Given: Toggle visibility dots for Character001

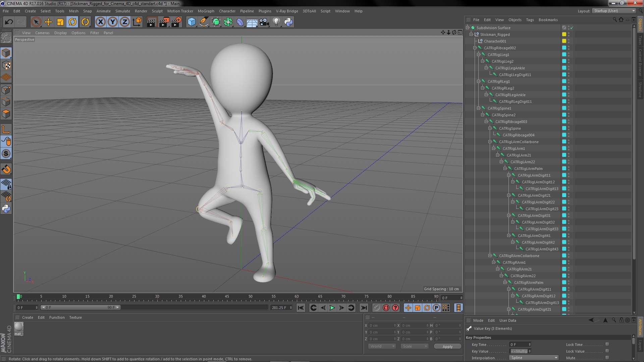Looking at the screenshot, I should [569, 41].
